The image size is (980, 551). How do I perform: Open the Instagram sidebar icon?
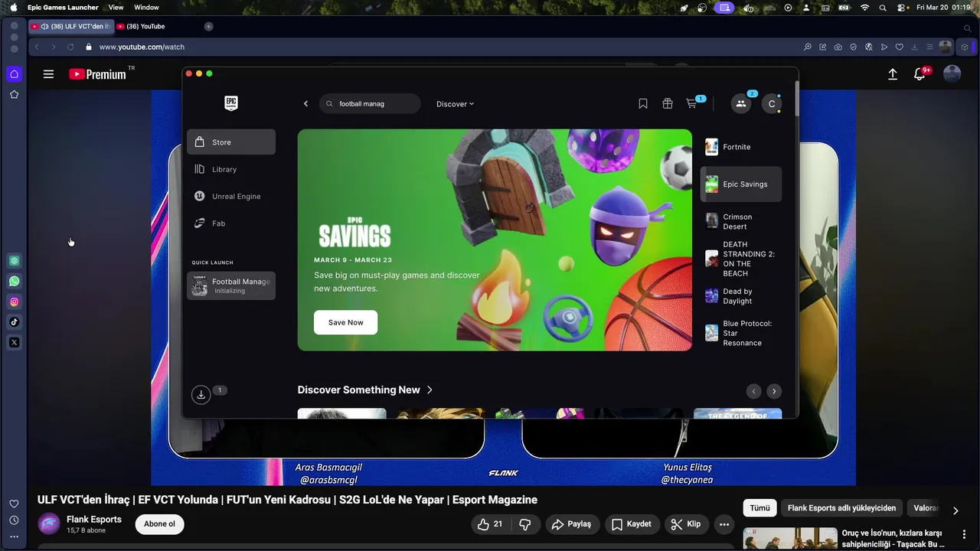point(14,302)
